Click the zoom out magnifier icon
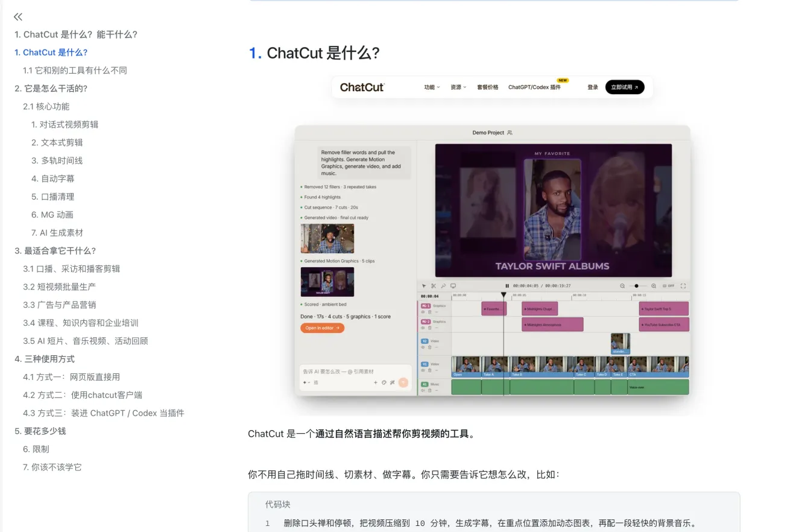The height and width of the screenshot is (532, 796). 622,286
